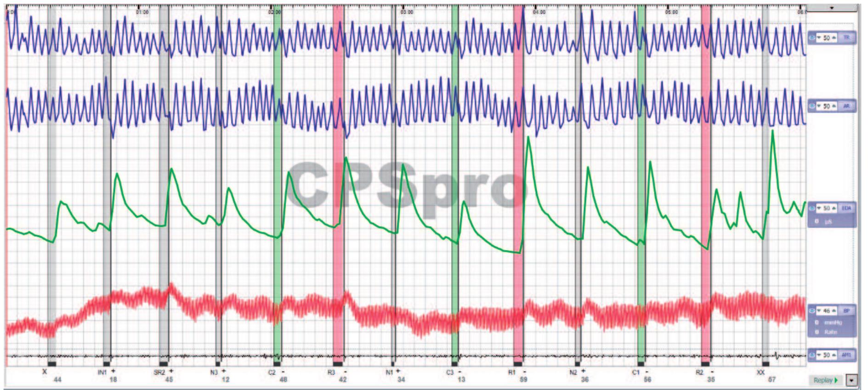Select the BP channel label
The width and height of the screenshot is (868, 390).
[846, 311]
